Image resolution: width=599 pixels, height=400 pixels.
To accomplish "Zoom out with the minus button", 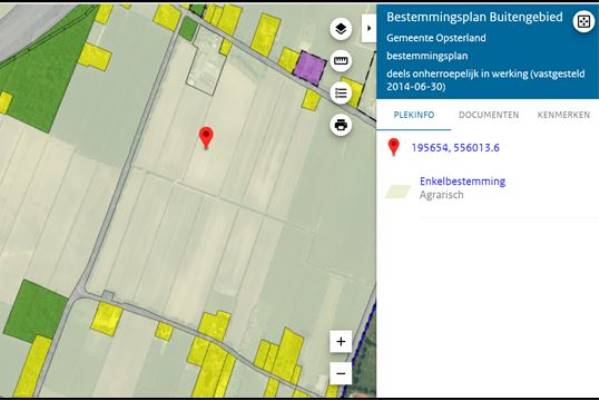I will (x=341, y=373).
